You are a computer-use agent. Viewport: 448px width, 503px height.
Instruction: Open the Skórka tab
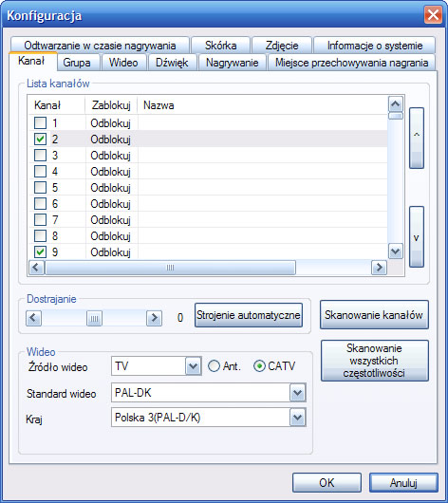tap(221, 46)
